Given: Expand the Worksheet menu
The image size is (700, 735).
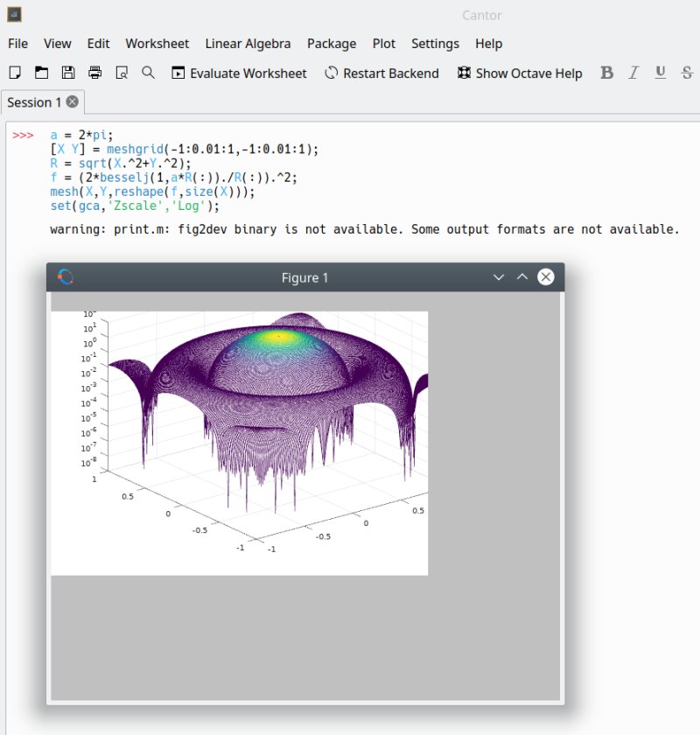Looking at the screenshot, I should point(157,44).
